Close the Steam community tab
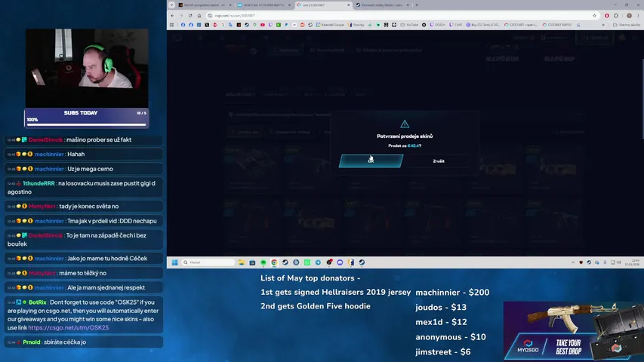 pyautogui.click(x=408, y=5)
